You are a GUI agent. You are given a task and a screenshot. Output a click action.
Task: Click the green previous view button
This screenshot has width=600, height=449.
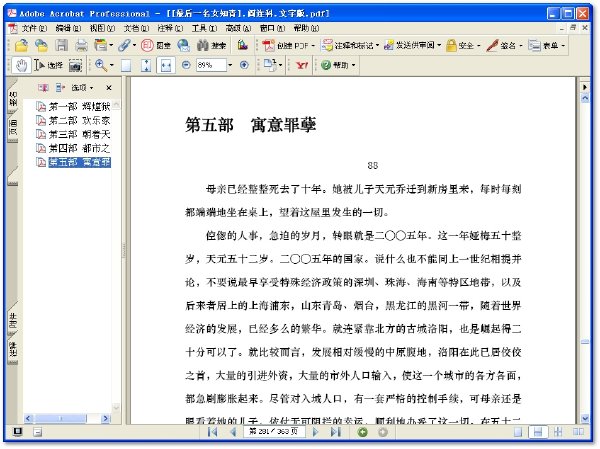(362, 432)
